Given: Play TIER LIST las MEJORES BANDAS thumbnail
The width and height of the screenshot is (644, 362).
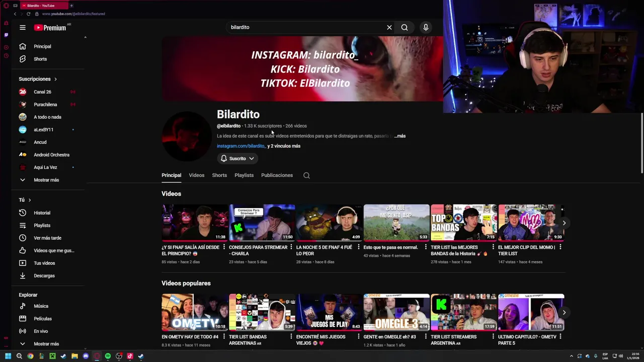Looking at the screenshot, I should click(x=463, y=222).
